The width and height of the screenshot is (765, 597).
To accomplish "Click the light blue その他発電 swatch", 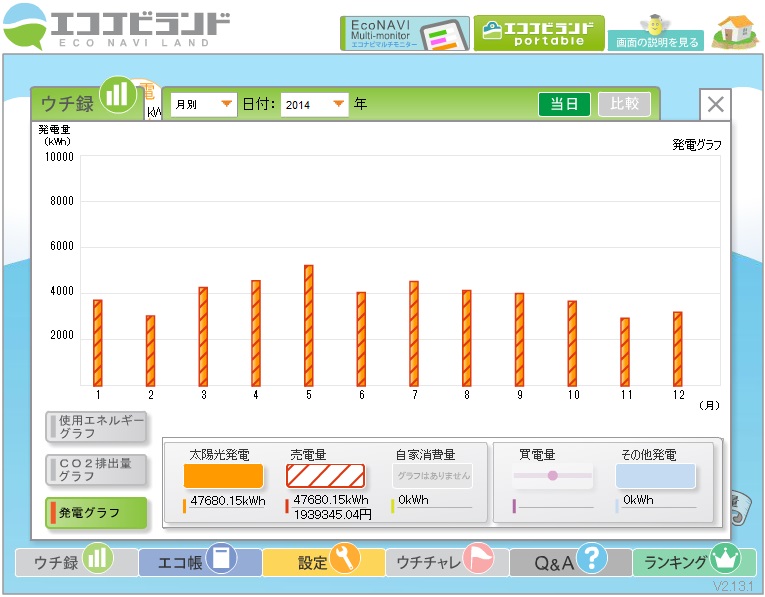I will pos(655,476).
